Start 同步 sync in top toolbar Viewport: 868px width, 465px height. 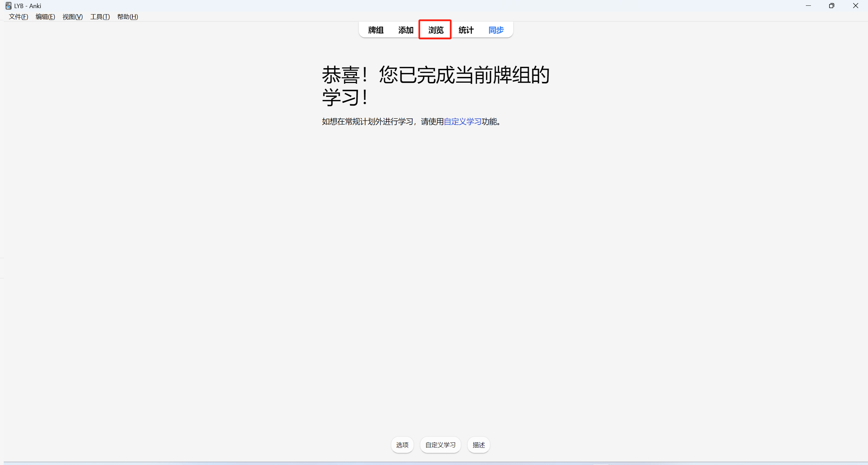coord(496,30)
